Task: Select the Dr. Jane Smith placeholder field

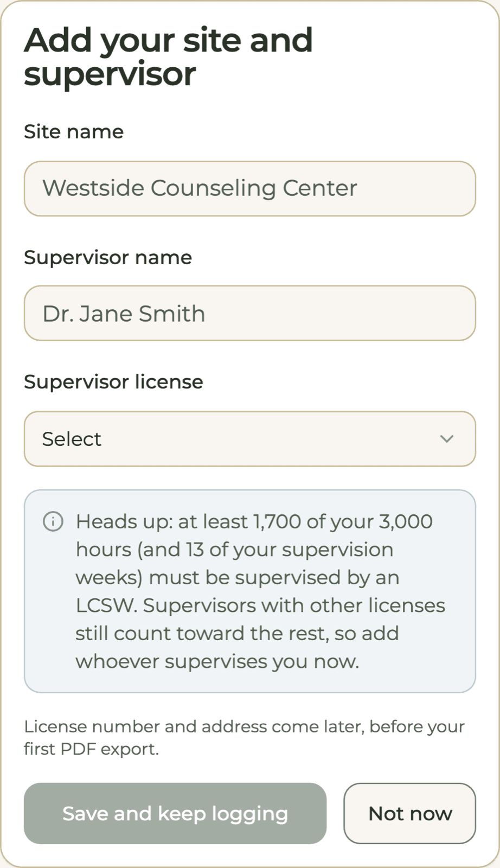Action: [250, 314]
